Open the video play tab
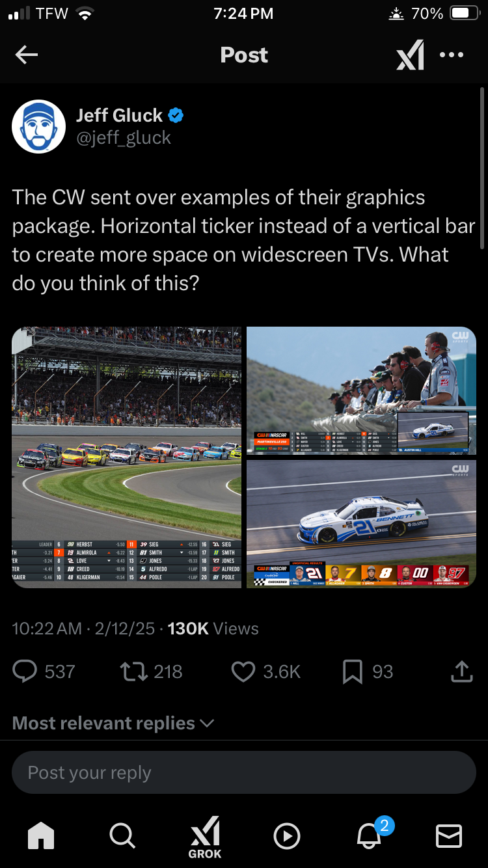Image resolution: width=488 pixels, height=868 pixels. [x=287, y=836]
